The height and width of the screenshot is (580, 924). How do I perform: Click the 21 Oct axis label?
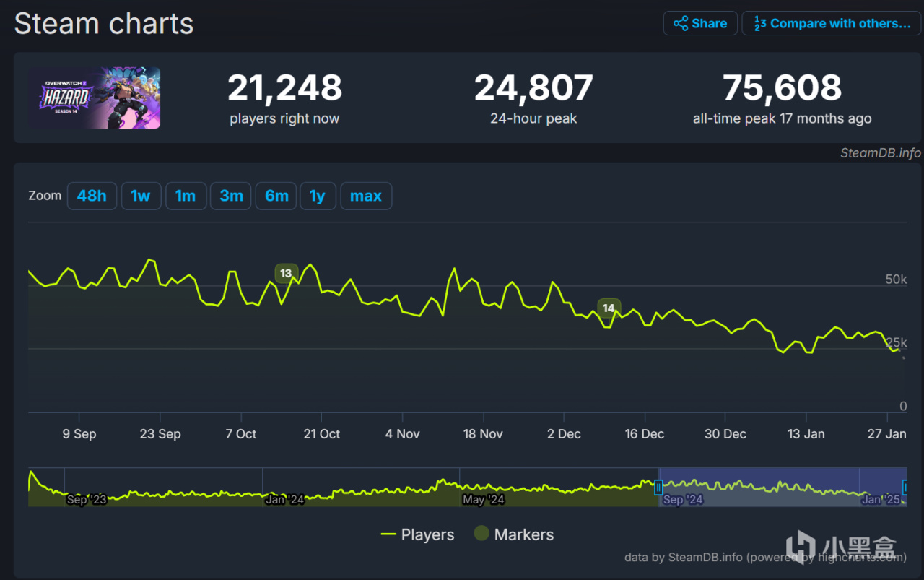(322, 434)
